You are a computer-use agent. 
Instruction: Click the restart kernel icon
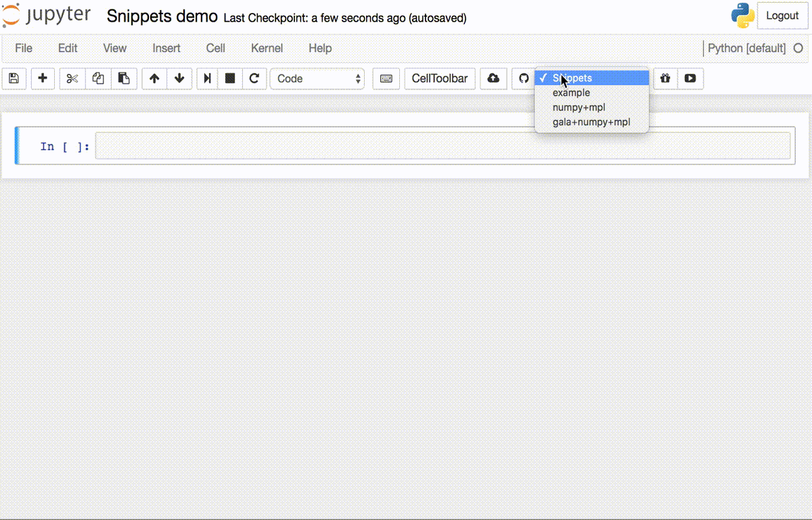click(255, 79)
